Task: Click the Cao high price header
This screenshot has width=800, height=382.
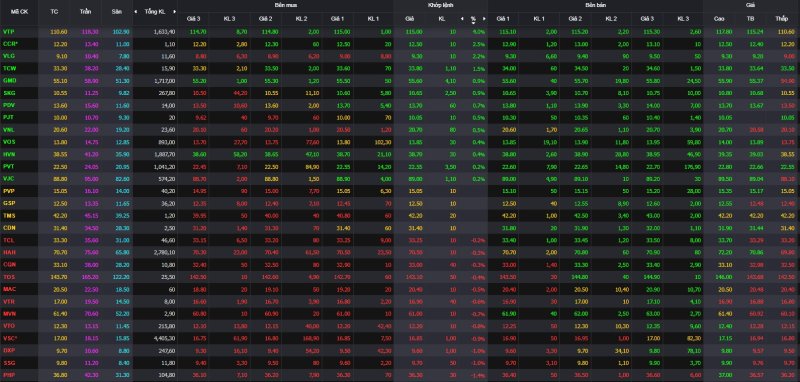Action: pos(719,19)
